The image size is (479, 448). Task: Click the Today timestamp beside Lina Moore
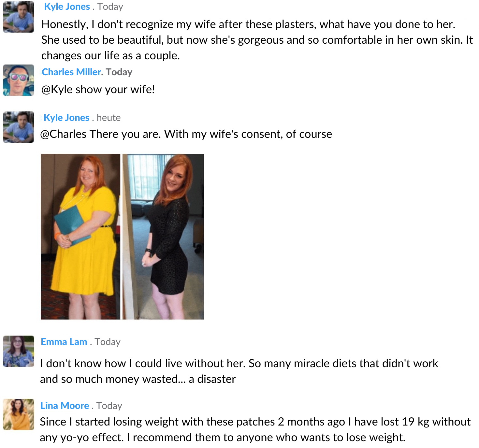pos(109,406)
